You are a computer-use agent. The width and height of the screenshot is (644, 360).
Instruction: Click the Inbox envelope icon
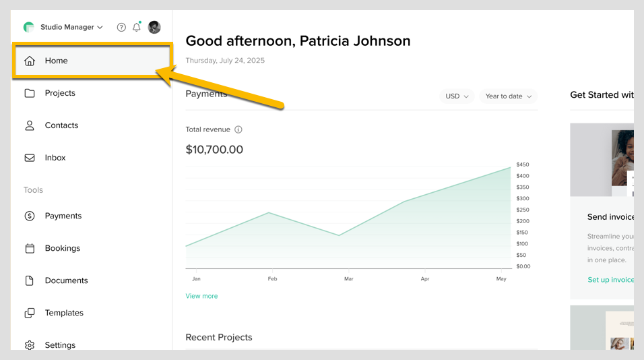pyautogui.click(x=30, y=158)
